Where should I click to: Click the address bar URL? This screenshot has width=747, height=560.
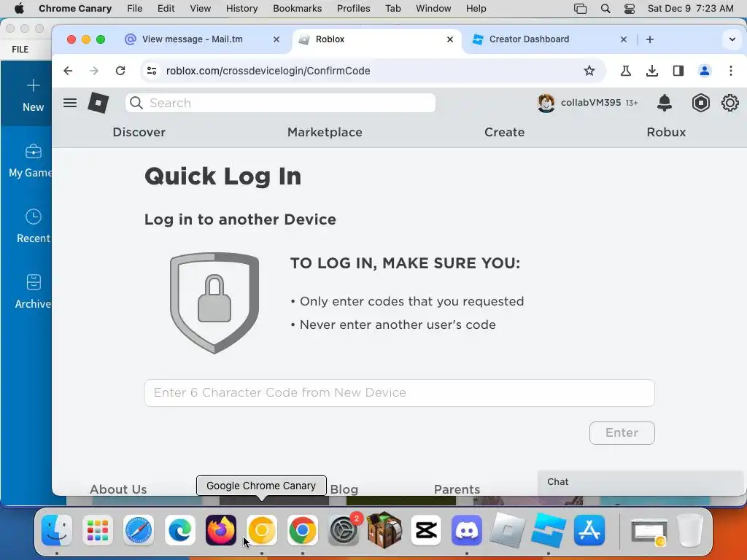pos(268,71)
